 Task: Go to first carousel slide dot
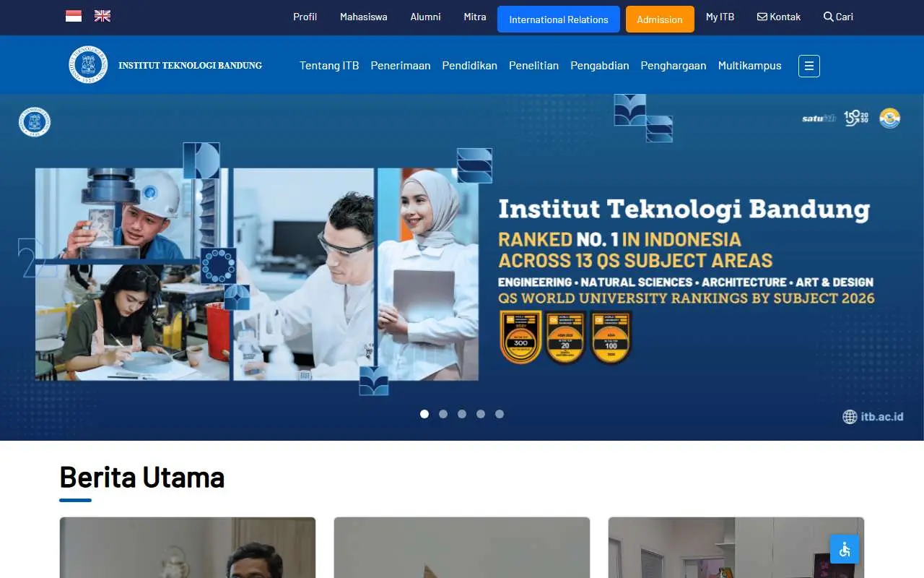click(424, 414)
